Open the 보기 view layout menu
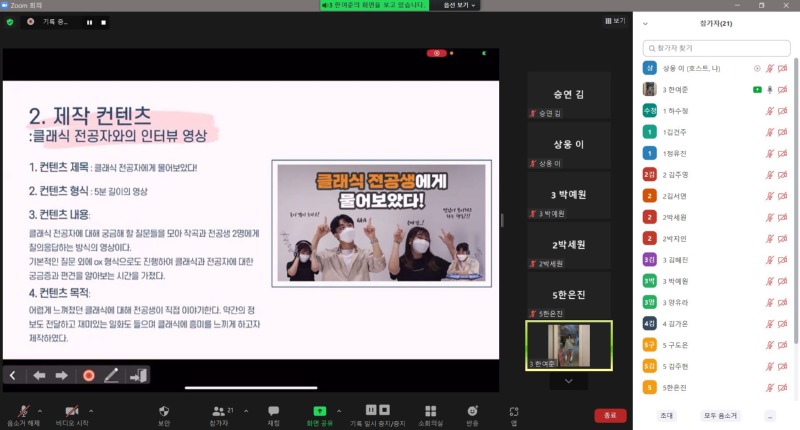The width and height of the screenshot is (800, 430). [x=615, y=21]
